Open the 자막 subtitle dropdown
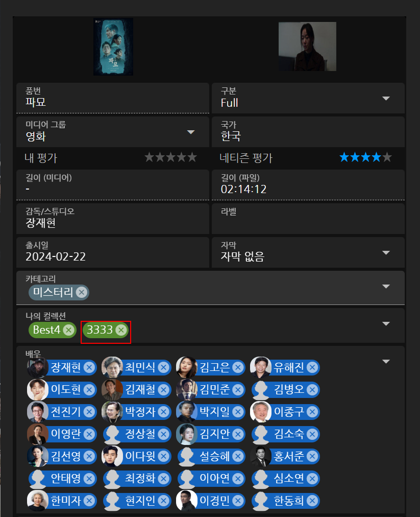 (x=386, y=252)
